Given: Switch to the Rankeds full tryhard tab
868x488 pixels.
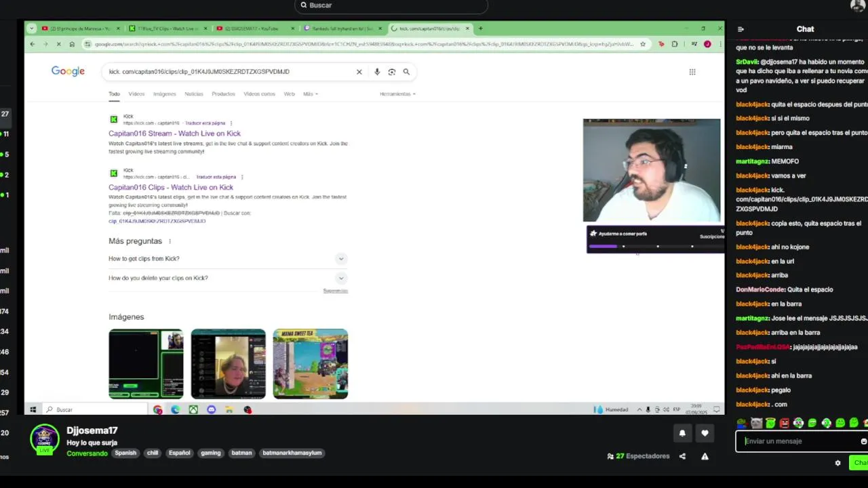Looking at the screenshot, I should (x=343, y=28).
